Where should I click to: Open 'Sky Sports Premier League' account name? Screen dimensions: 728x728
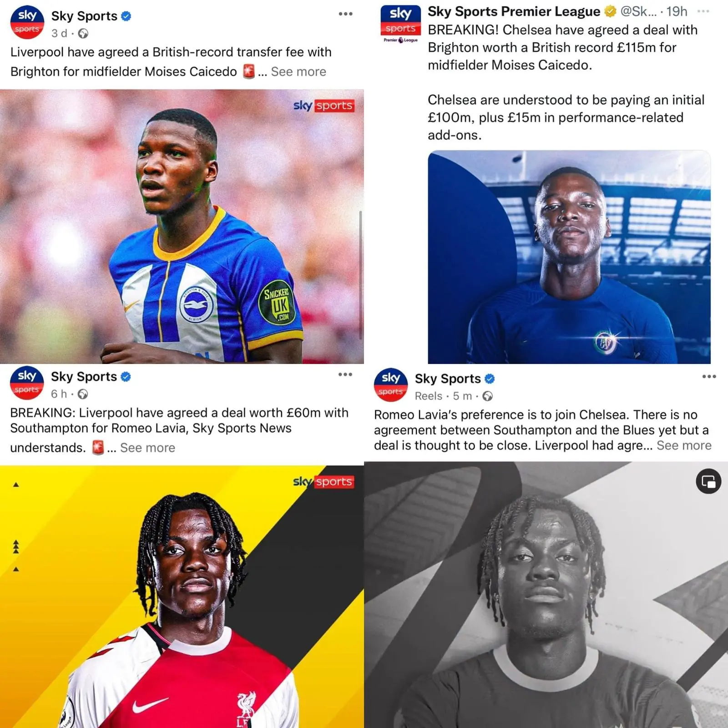tap(514, 11)
